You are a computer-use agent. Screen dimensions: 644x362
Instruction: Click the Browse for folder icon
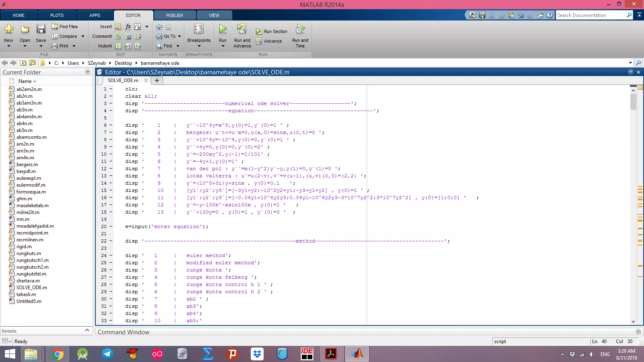pyautogui.click(x=32, y=63)
